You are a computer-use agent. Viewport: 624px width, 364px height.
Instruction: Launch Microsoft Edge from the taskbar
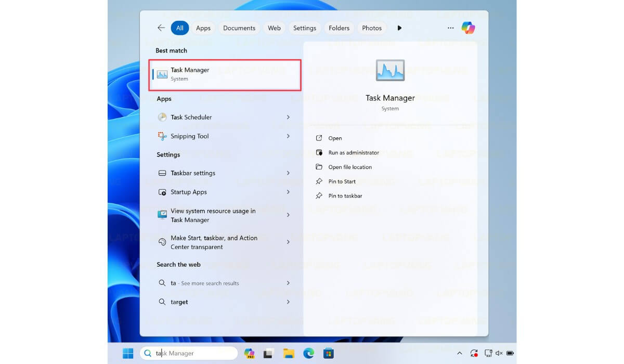coord(309,354)
